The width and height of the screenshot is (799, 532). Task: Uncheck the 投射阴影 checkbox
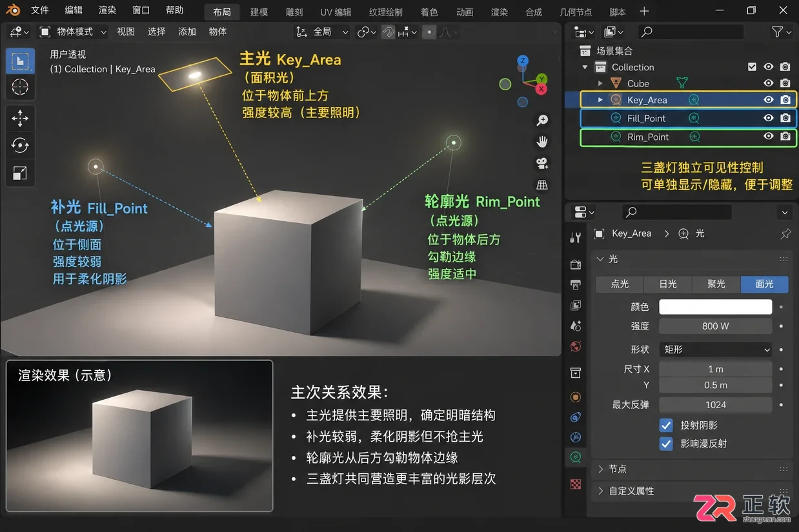pyautogui.click(x=666, y=426)
